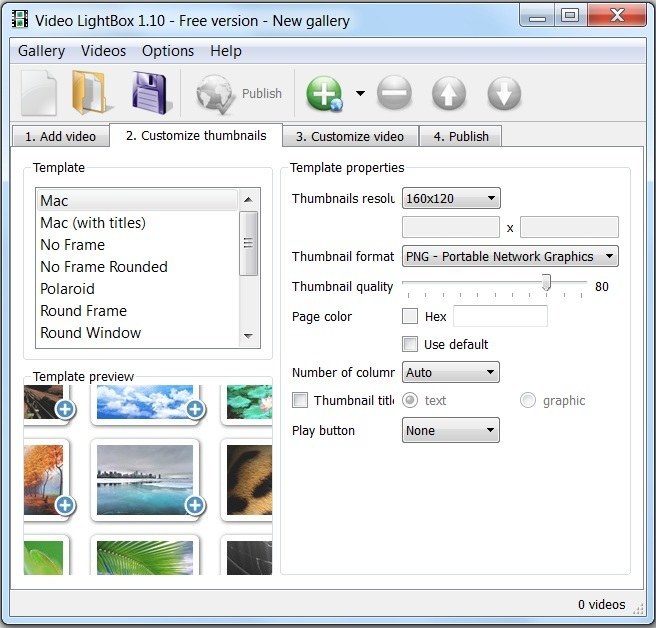Remove video with the minus icon

(394, 93)
